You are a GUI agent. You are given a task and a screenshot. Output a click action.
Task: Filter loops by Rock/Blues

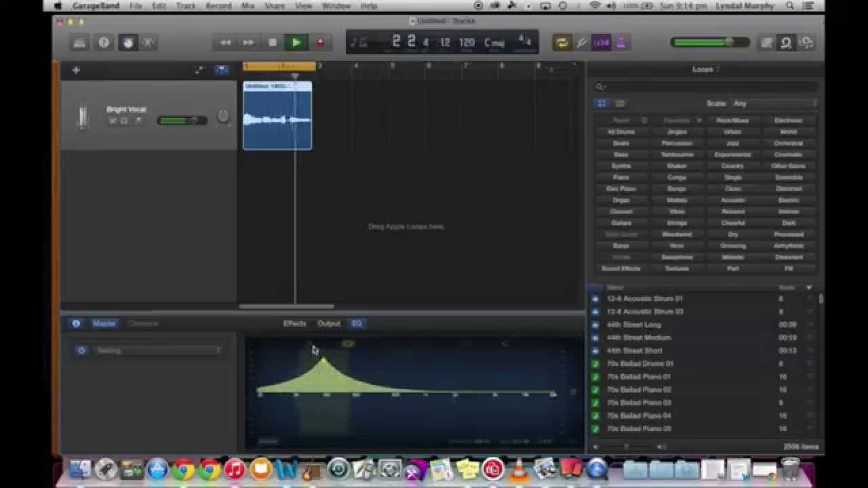[732, 121]
